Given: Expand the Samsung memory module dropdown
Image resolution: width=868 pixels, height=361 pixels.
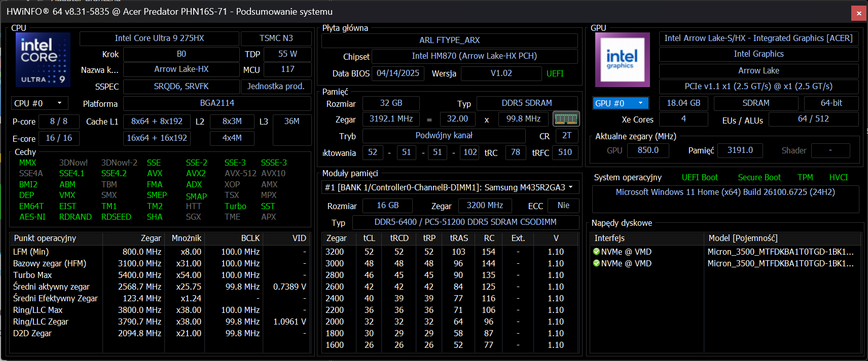Looking at the screenshot, I should click(x=450, y=187).
